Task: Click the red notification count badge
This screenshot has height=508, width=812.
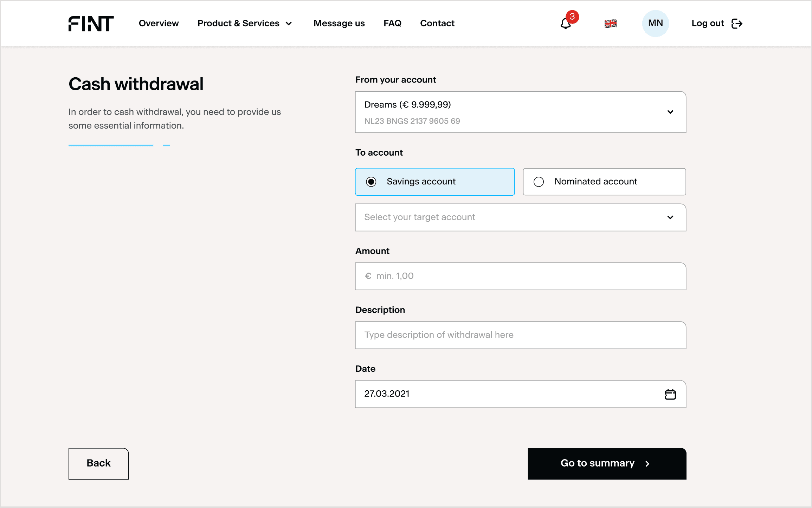Action: click(x=572, y=17)
